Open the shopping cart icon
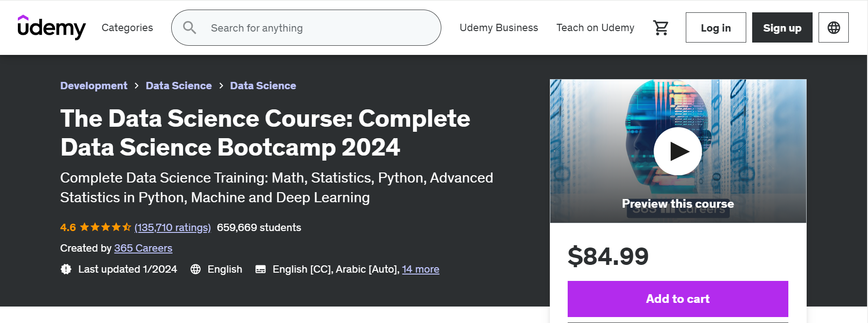The width and height of the screenshot is (868, 323). point(661,27)
